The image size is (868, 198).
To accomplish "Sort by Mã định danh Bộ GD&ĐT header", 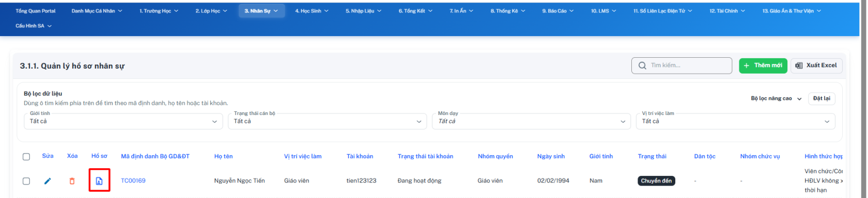I will click(x=155, y=156).
